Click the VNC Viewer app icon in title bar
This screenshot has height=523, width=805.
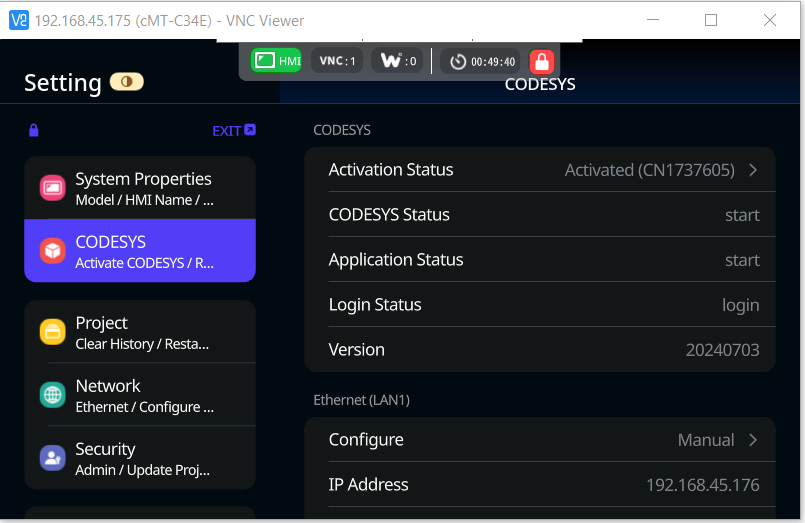click(18, 20)
